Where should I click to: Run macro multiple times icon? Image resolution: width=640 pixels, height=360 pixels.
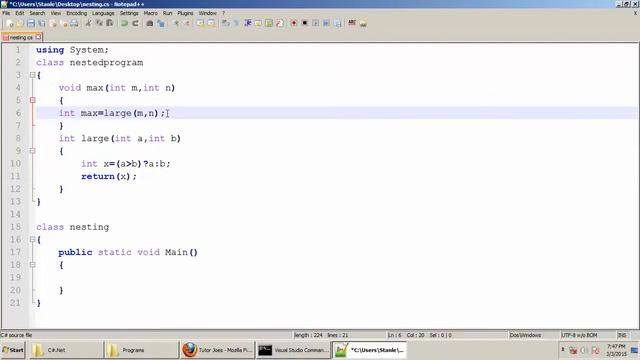326,23
